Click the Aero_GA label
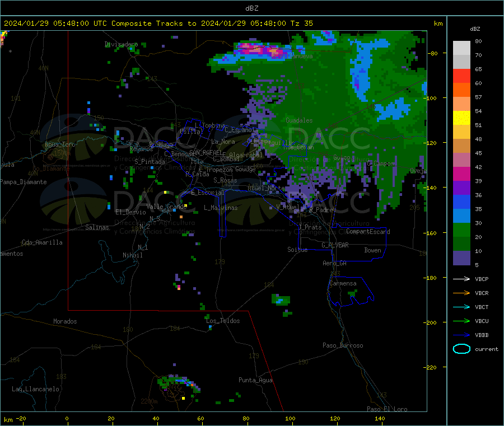The width and height of the screenshot is (504, 426). coord(335,264)
